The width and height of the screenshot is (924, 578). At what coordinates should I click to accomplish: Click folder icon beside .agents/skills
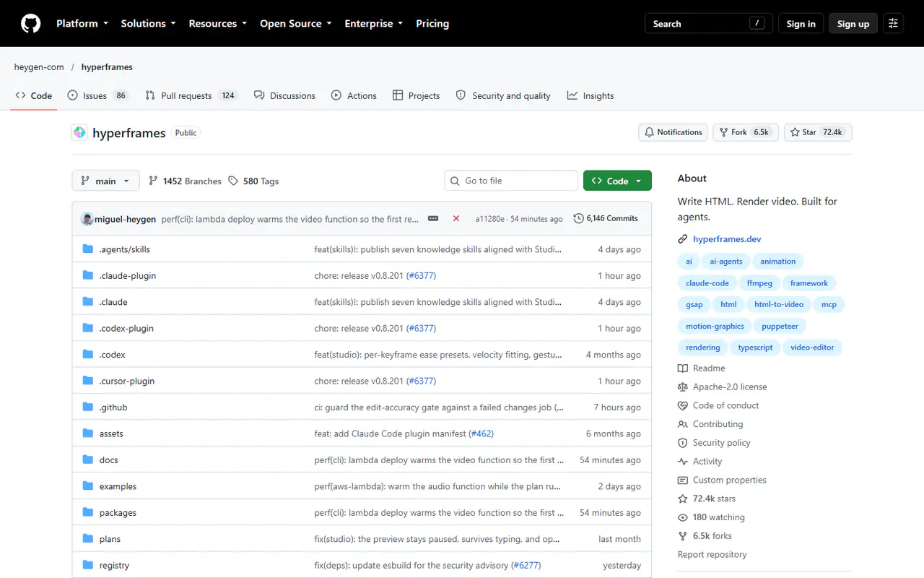click(88, 249)
